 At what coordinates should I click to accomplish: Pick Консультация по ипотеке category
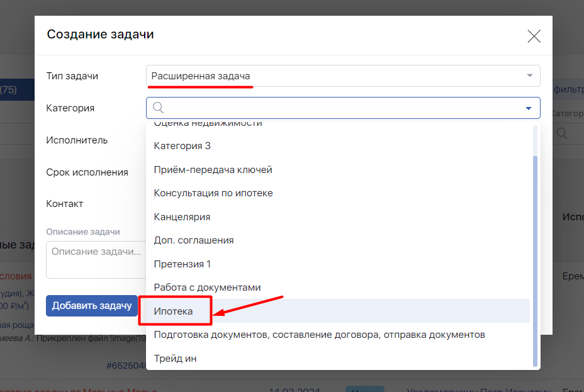(x=213, y=193)
